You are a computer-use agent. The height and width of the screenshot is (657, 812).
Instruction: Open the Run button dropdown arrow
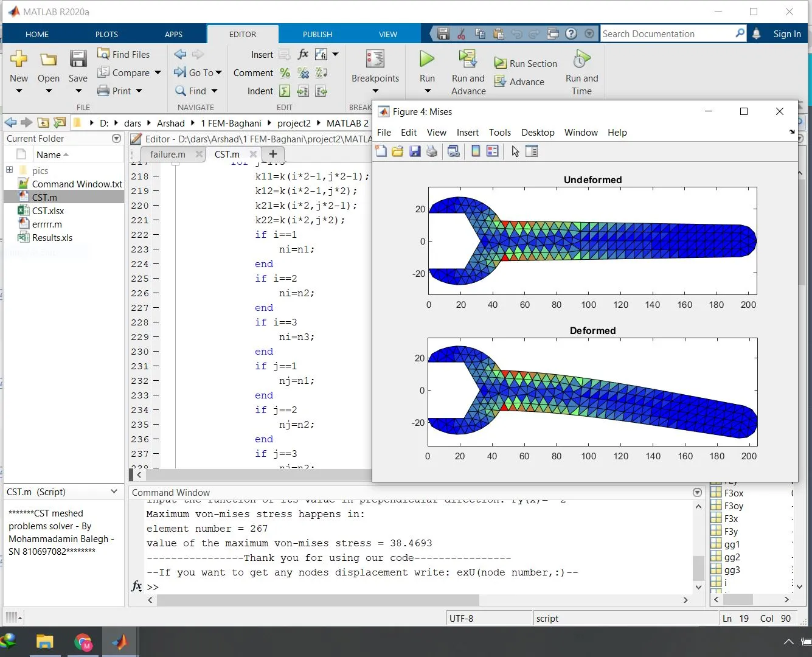coord(427,91)
